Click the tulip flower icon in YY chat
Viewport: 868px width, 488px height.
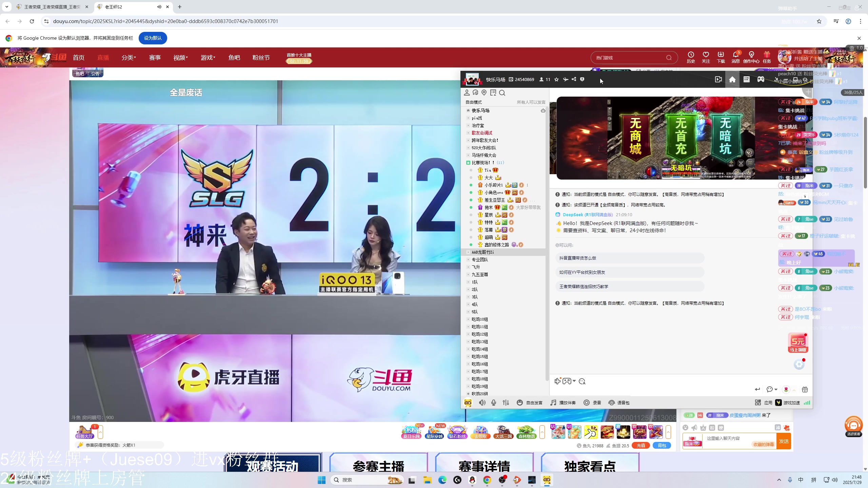[x=786, y=389]
